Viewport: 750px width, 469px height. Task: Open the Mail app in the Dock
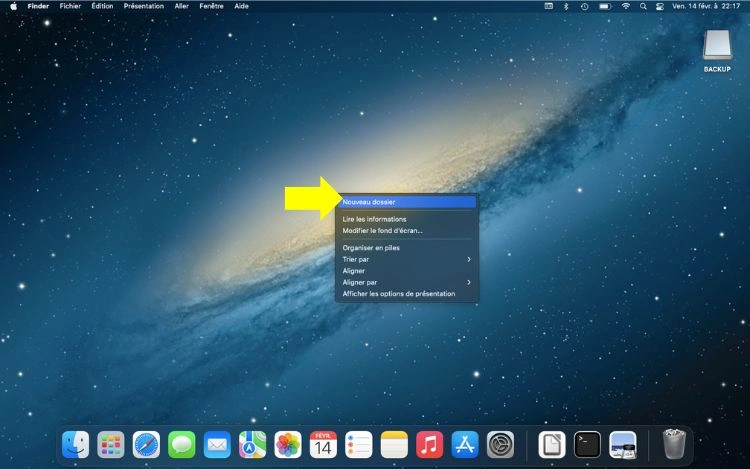tap(217, 444)
